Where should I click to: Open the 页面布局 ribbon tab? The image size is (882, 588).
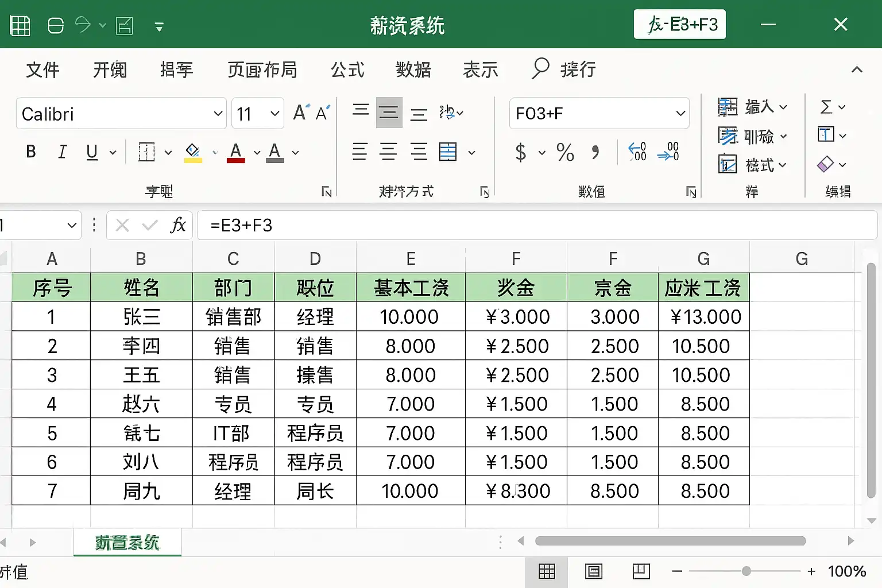(262, 69)
